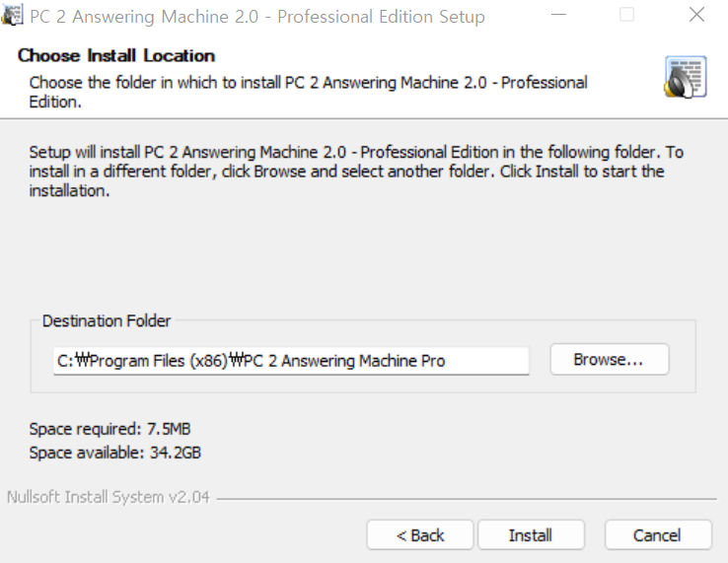This screenshot has width=728, height=563.
Task: Click the "Space required: 7.5MB" text
Action: (x=110, y=429)
